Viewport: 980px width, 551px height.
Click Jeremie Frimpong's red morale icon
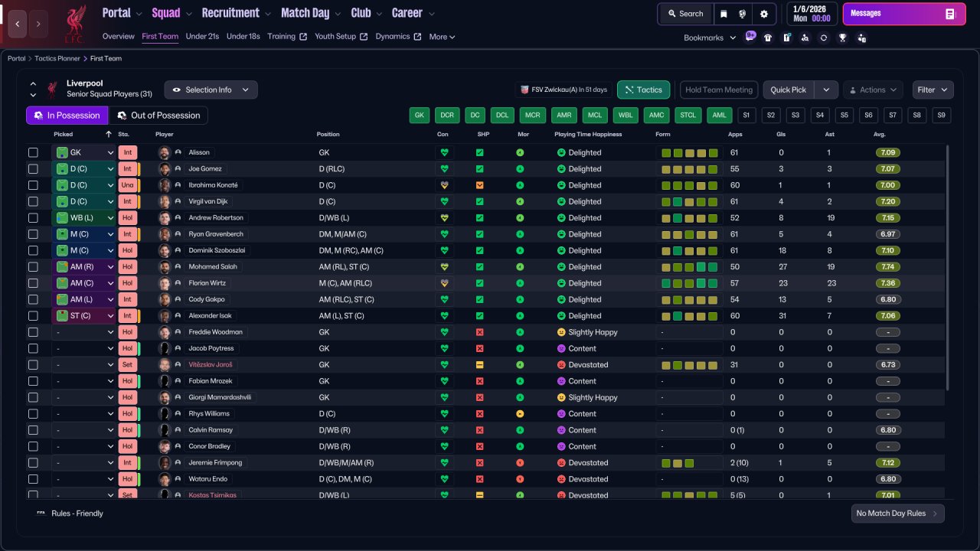pyautogui.click(x=520, y=463)
